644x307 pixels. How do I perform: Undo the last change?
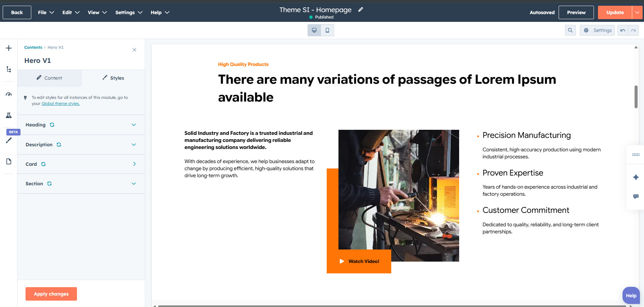pyautogui.click(x=622, y=30)
